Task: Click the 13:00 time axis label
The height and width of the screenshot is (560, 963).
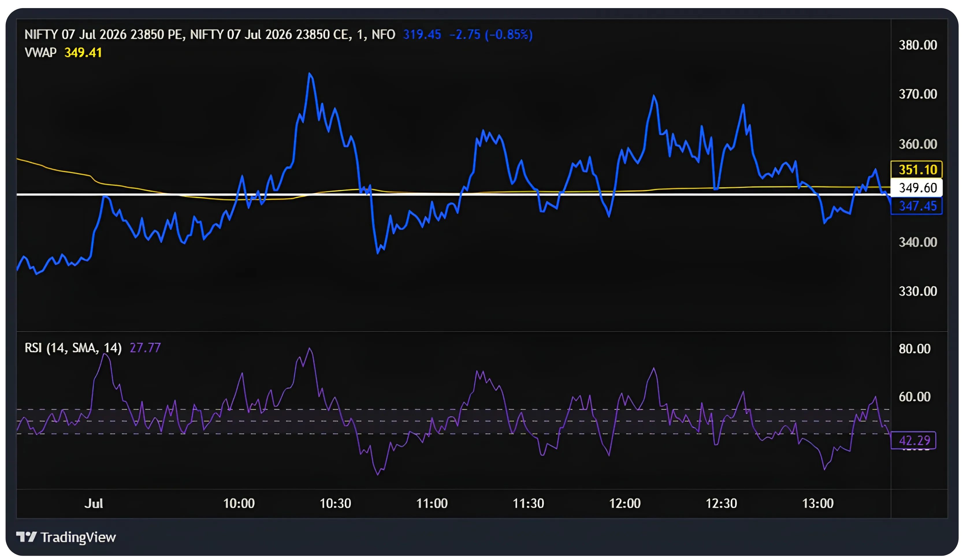Action: tap(818, 503)
